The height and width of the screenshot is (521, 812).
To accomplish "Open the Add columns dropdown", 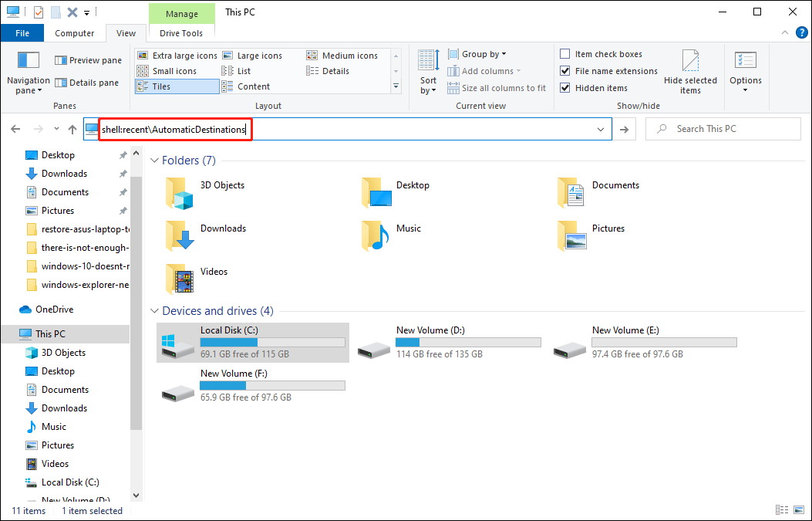I will (484, 71).
